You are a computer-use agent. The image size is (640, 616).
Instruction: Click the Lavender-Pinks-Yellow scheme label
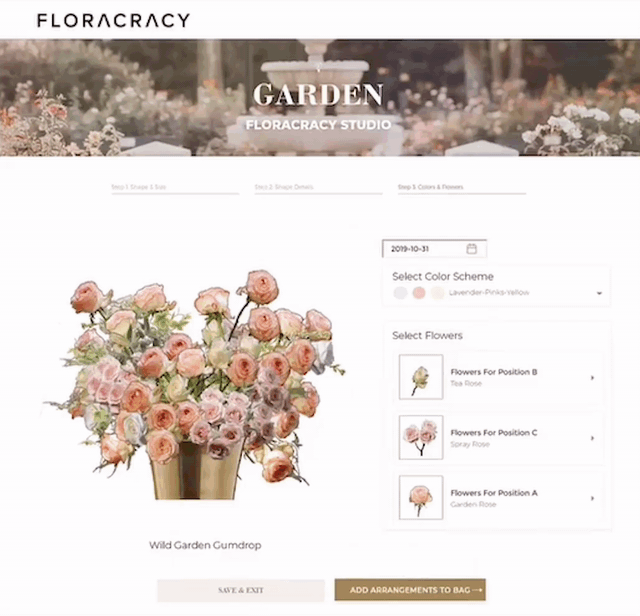pyautogui.click(x=489, y=292)
